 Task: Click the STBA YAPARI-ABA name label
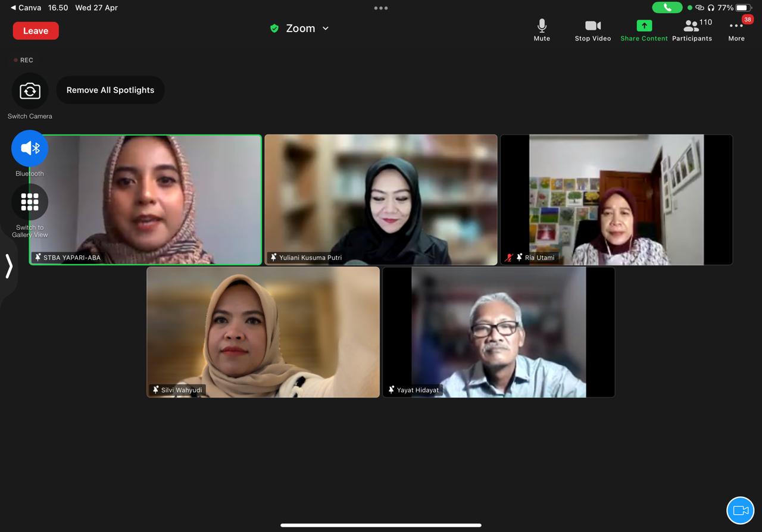pos(72,258)
